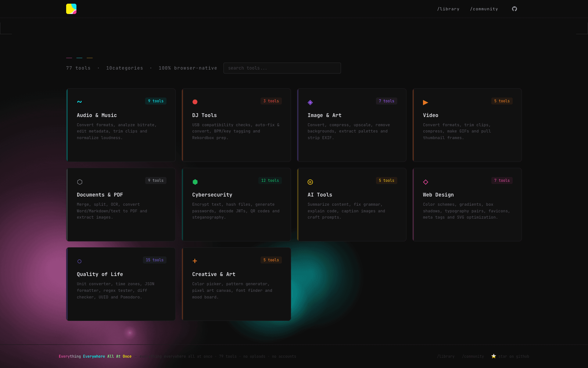
Task: Click the orange Video play icon
Action: tap(426, 102)
